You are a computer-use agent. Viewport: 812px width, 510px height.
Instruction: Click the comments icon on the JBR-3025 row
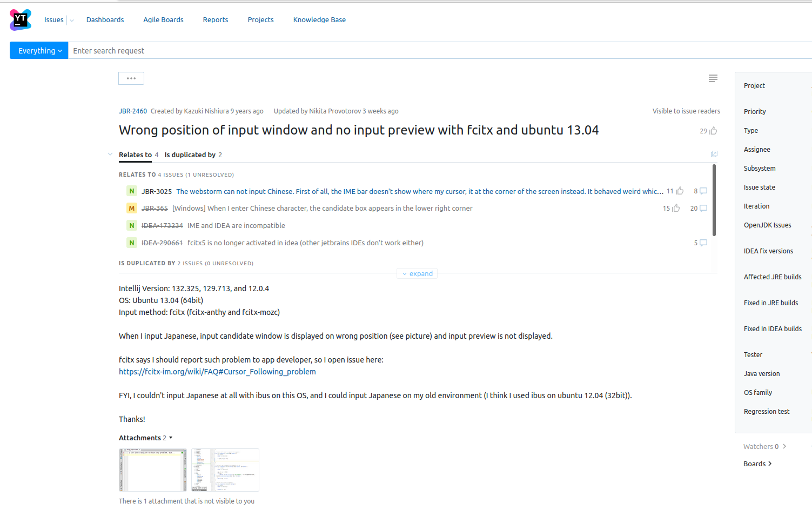(703, 191)
